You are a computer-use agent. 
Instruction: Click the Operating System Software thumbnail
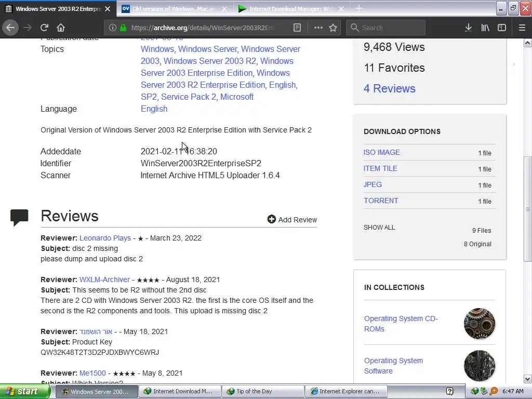click(x=480, y=366)
